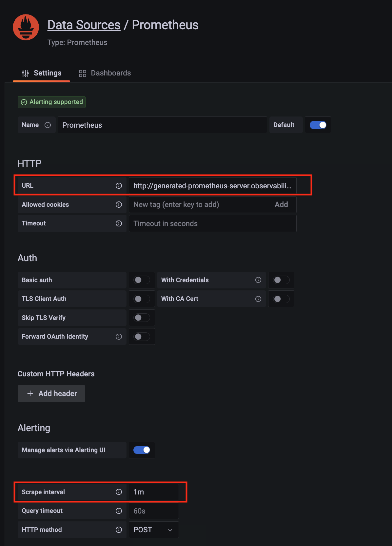Click the Prometheus flame logo icon
392x546 pixels.
tap(26, 27)
